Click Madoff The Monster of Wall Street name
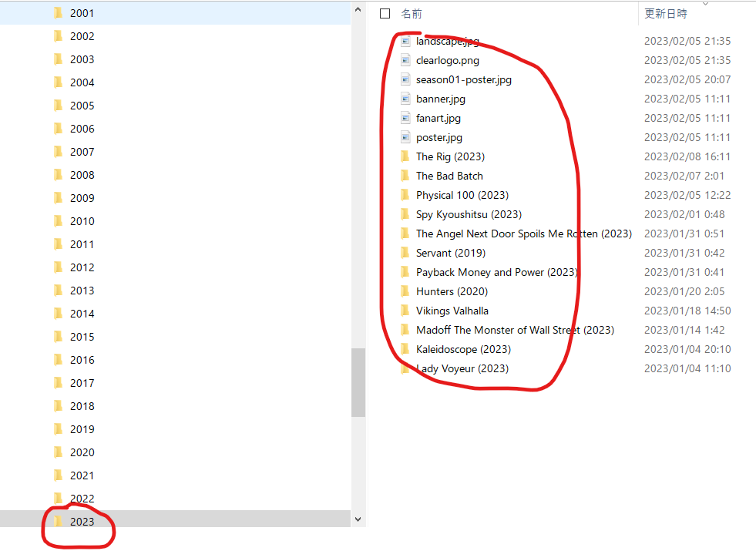Viewport: 756px width, 551px height. click(515, 330)
